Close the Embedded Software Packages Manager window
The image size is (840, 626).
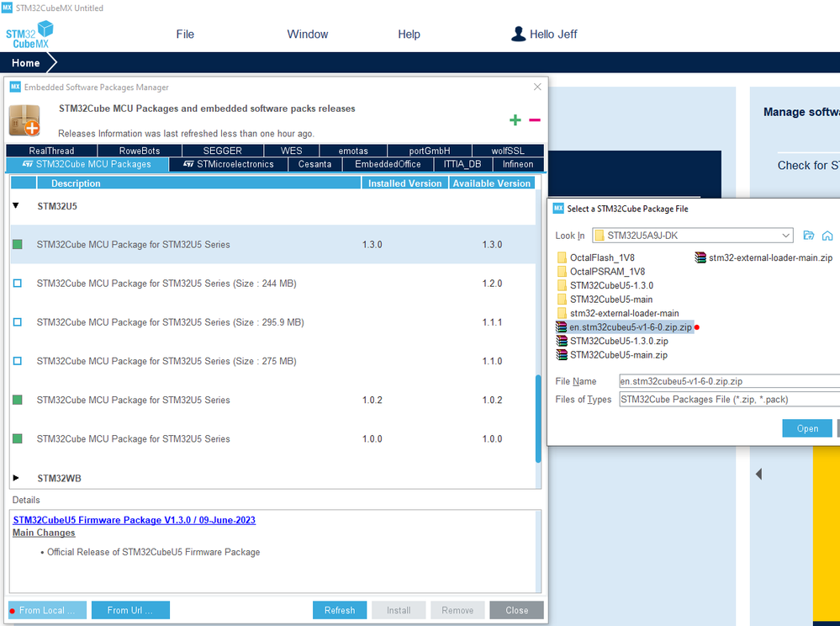537,87
